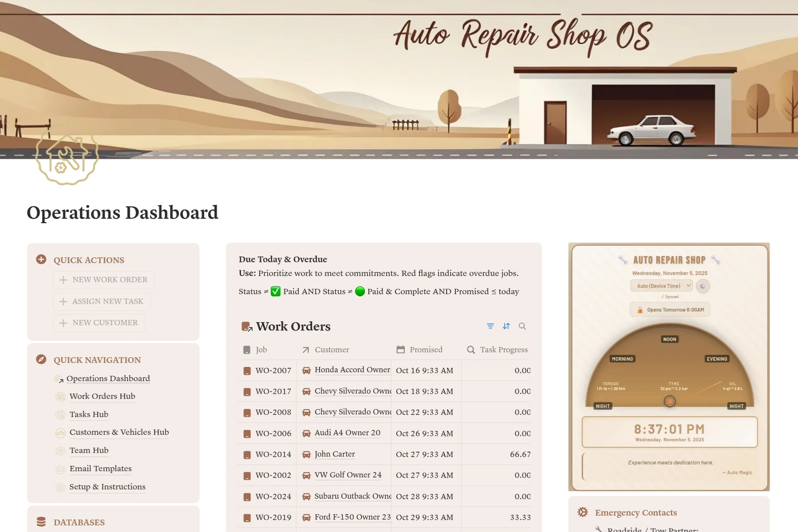Open the Email Templates page link

[100, 469]
